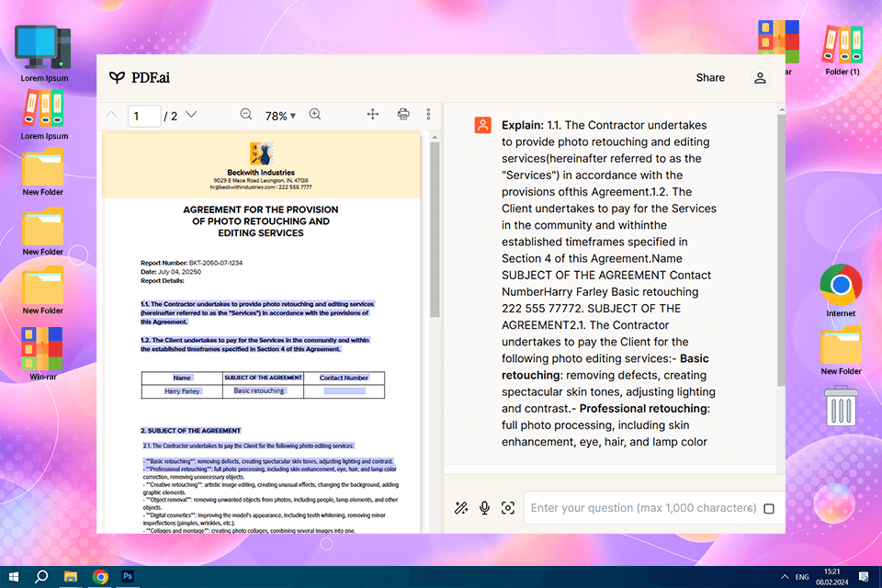The image size is (882, 588).
Task: Click the PDF.ai logo
Action: coord(140,78)
